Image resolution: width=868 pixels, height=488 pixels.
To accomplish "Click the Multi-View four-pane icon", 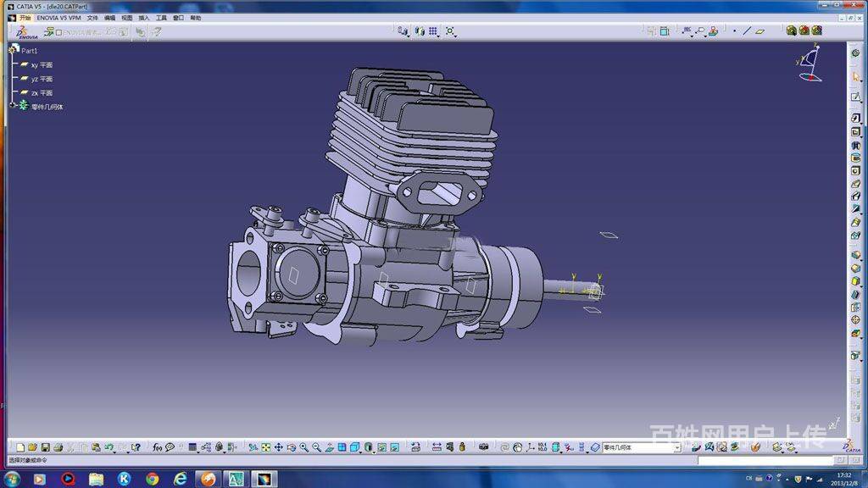I will click(x=342, y=447).
